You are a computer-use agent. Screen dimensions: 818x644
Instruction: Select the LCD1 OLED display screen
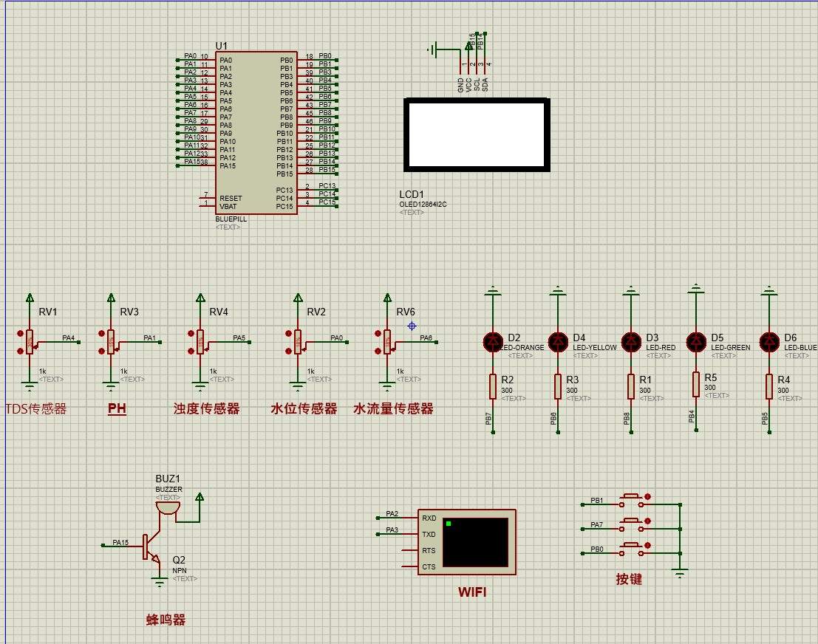477,134
